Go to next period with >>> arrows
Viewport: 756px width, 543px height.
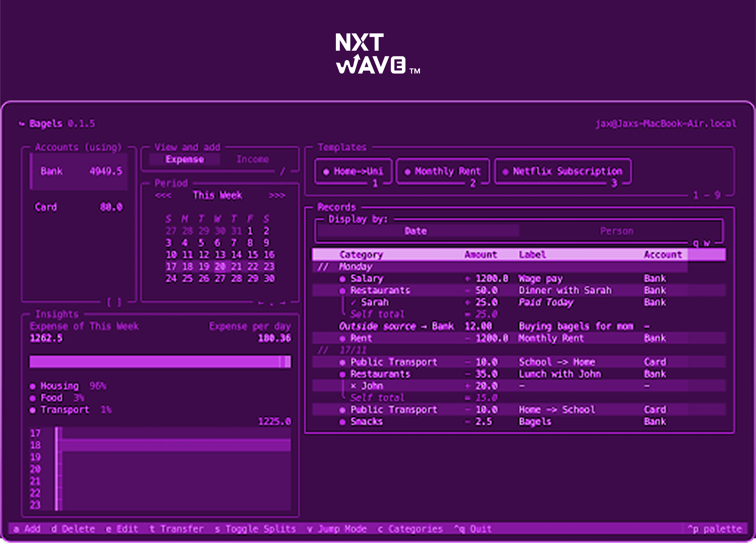(277, 196)
